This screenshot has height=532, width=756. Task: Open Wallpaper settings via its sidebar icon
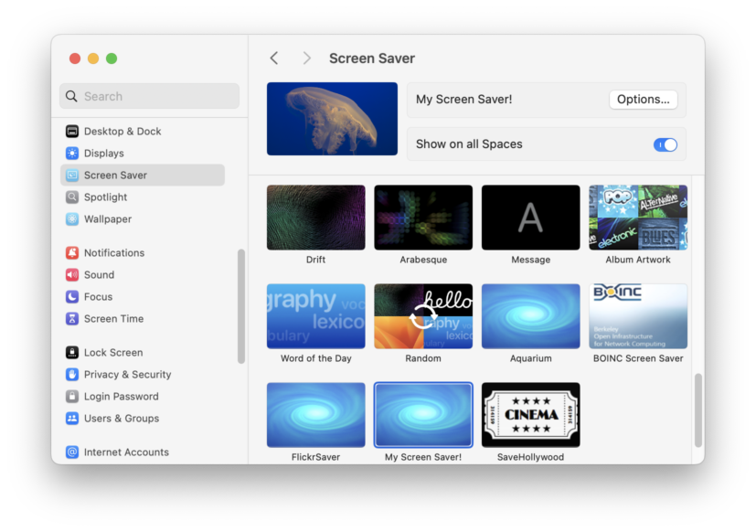pyautogui.click(x=72, y=219)
